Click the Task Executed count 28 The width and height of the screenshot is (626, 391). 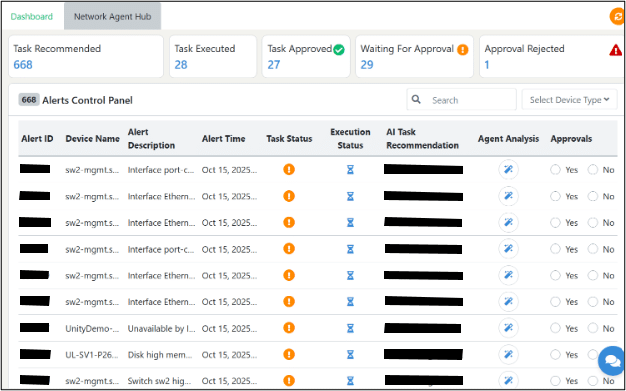tap(181, 65)
